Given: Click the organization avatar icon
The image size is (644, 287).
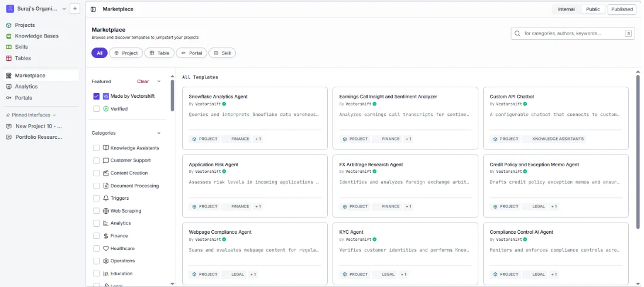Looking at the screenshot, I should [10, 9].
